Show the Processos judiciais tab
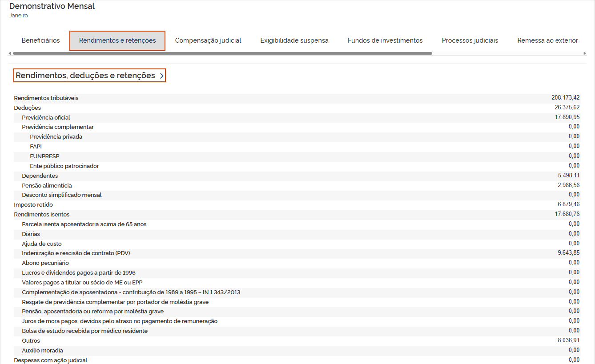Image resolution: width=595 pixels, height=364 pixels. coord(470,40)
